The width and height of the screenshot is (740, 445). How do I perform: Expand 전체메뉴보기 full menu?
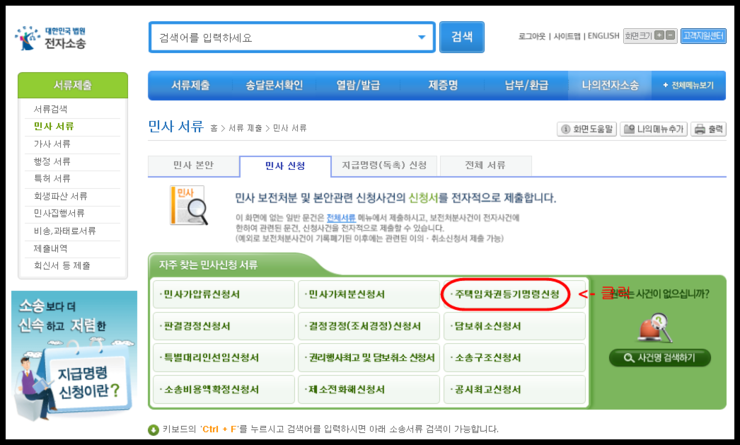pos(689,85)
